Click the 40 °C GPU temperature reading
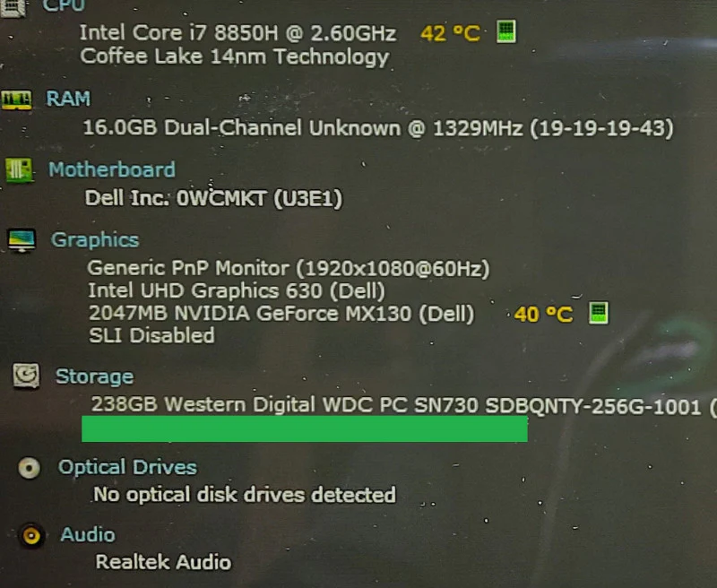 coord(543,314)
